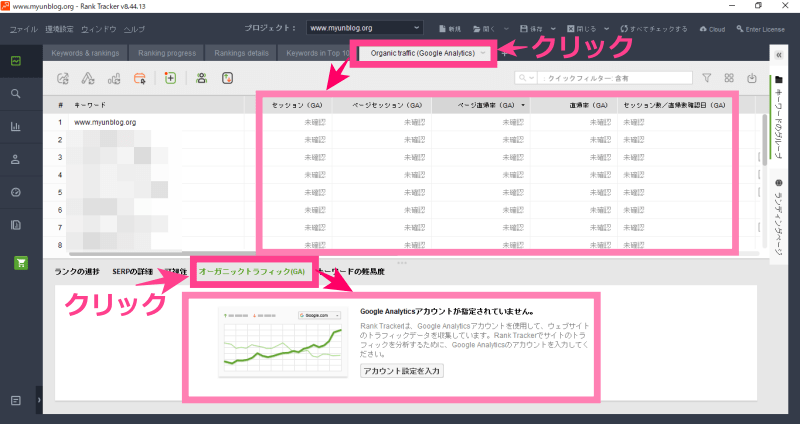Screen dimensions: 800x424
Task: Click the grid columns layout icon
Action: click(729, 78)
